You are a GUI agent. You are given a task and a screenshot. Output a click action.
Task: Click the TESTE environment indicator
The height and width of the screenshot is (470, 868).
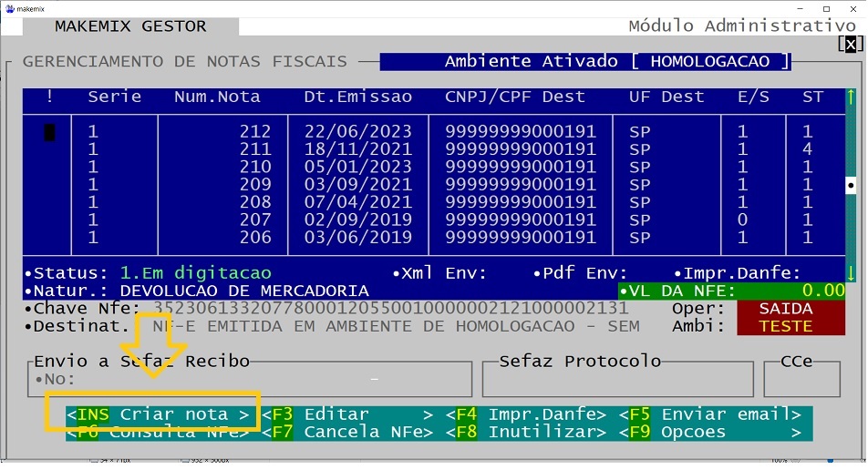(786, 326)
